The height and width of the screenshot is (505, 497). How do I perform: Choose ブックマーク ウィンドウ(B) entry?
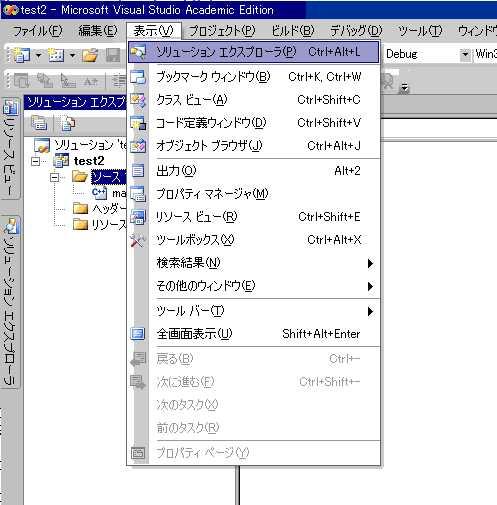pyautogui.click(x=254, y=77)
